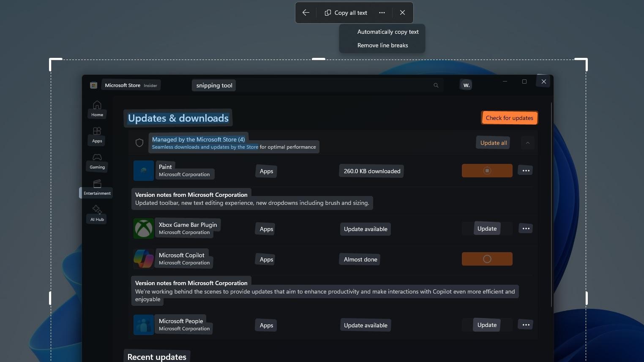Viewport: 644px width, 362px height.
Task: Click the Microsoft People app icon
Action: [144, 325]
